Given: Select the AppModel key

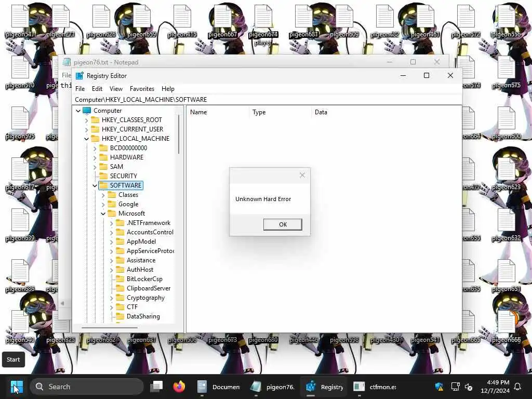Looking at the screenshot, I should [141, 242].
